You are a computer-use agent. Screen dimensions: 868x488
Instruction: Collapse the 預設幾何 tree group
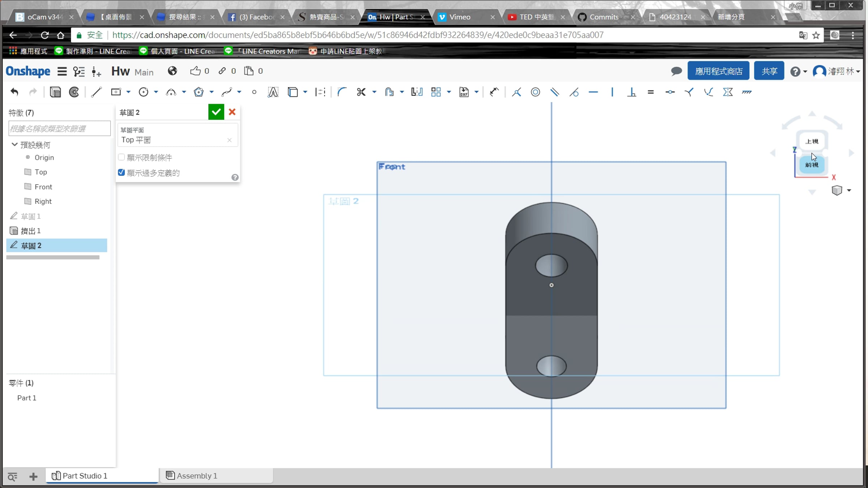click(x=14, y=145)
